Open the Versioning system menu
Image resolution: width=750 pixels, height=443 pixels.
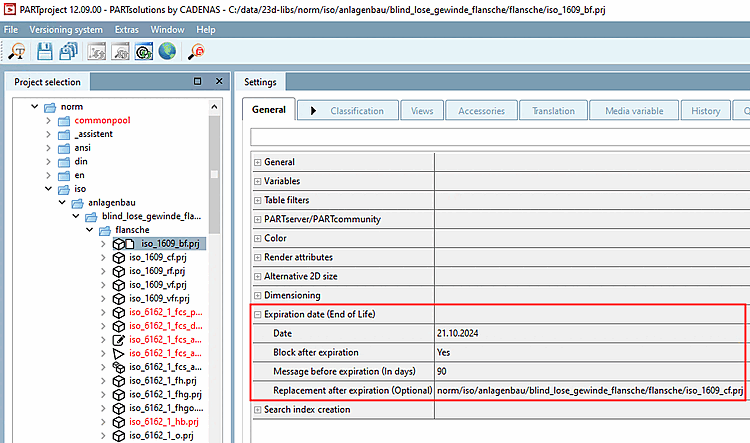point(66,30)
